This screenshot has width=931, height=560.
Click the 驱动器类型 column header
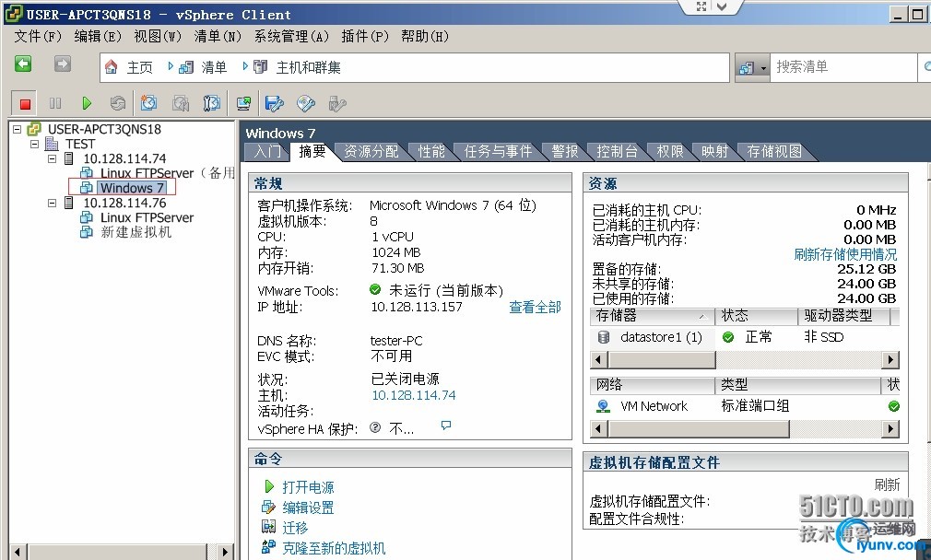click(843, 316)
